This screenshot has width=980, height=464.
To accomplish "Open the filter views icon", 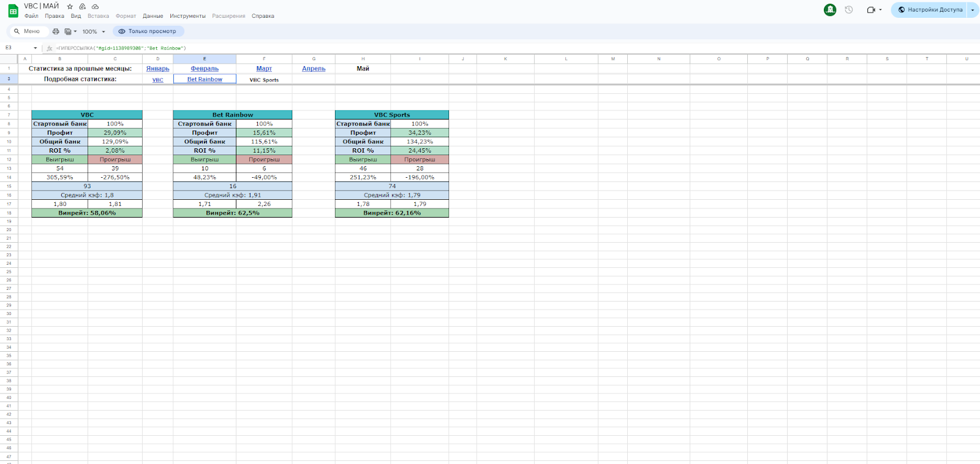I will [x=68, y=31].
